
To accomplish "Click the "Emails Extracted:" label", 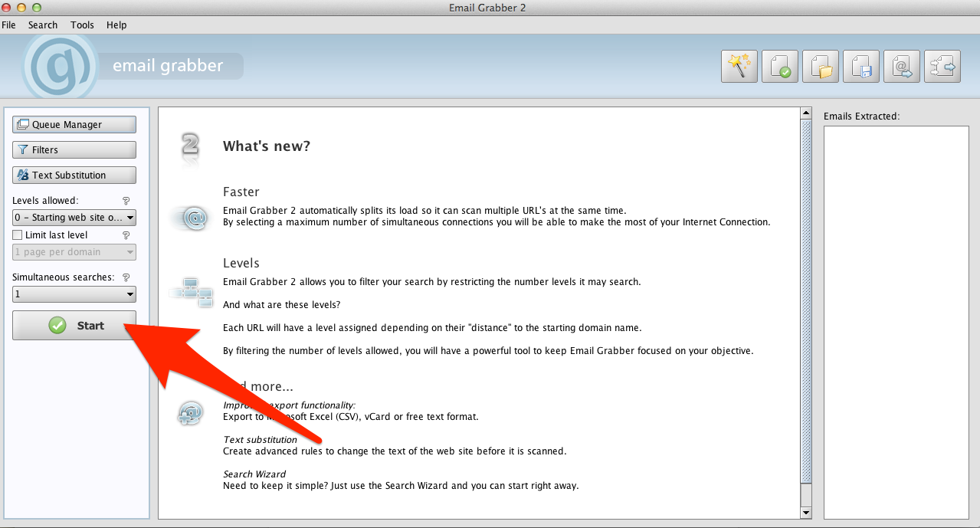I will (861, 116).
